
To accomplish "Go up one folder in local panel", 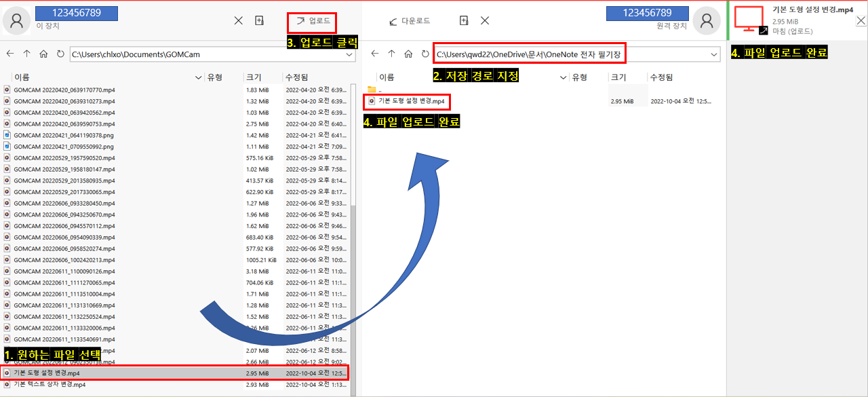I will point(26,54).
